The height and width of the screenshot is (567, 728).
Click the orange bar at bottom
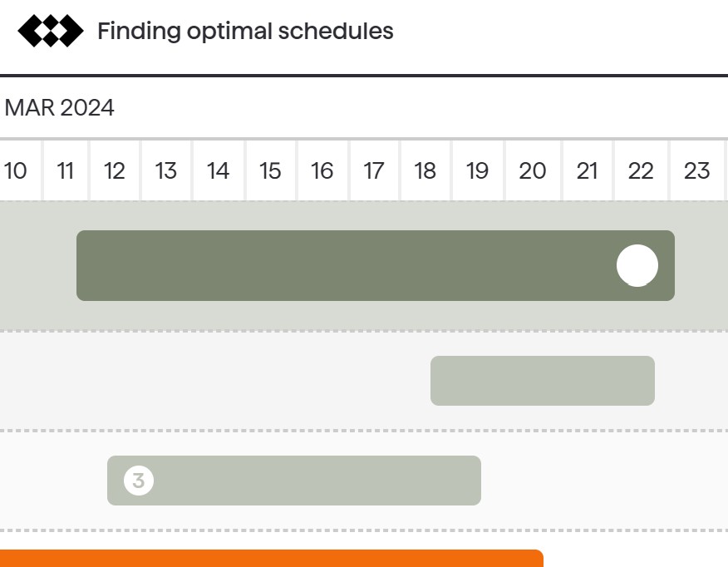[x=272, y=558]
